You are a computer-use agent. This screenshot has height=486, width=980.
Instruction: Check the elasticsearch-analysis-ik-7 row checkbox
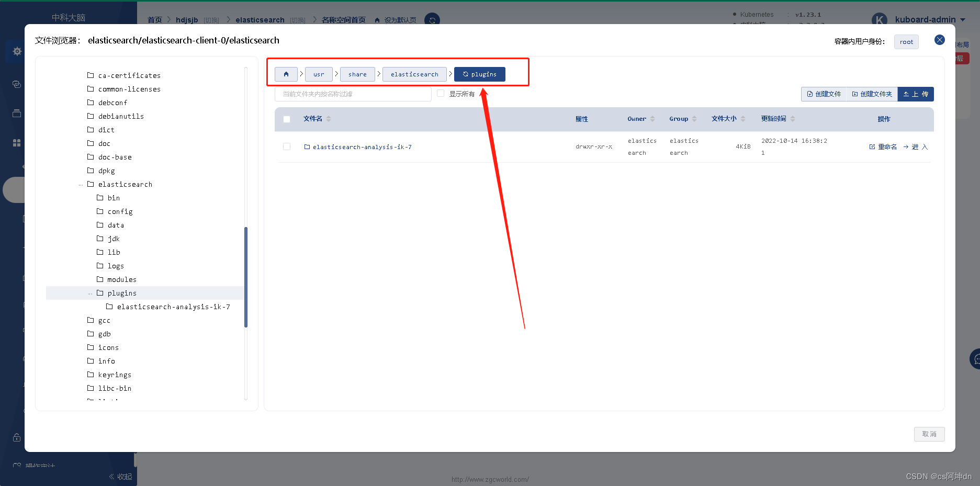287,146
